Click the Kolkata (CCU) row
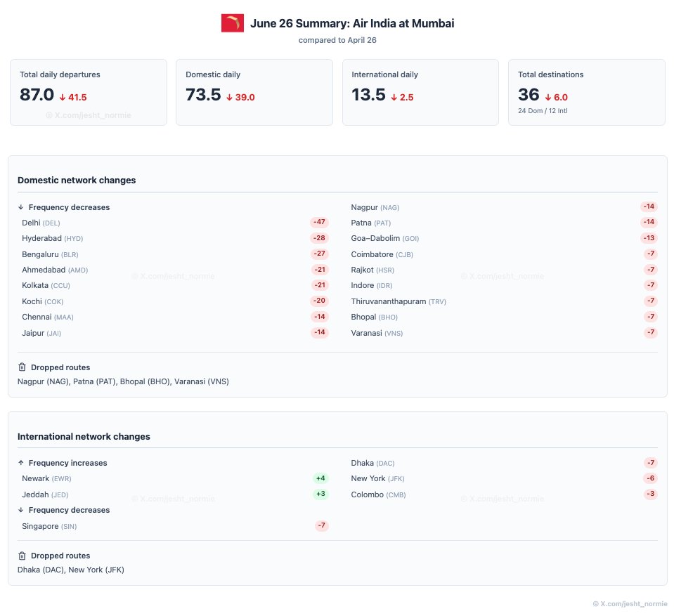This screenshot has height=616, width=674. coord(175,285)
